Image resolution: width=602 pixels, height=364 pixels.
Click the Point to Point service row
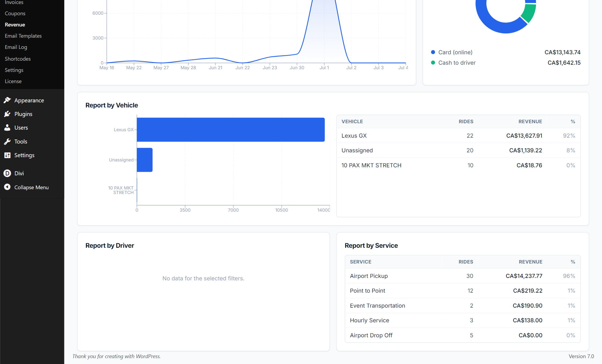tap(463, 291)
